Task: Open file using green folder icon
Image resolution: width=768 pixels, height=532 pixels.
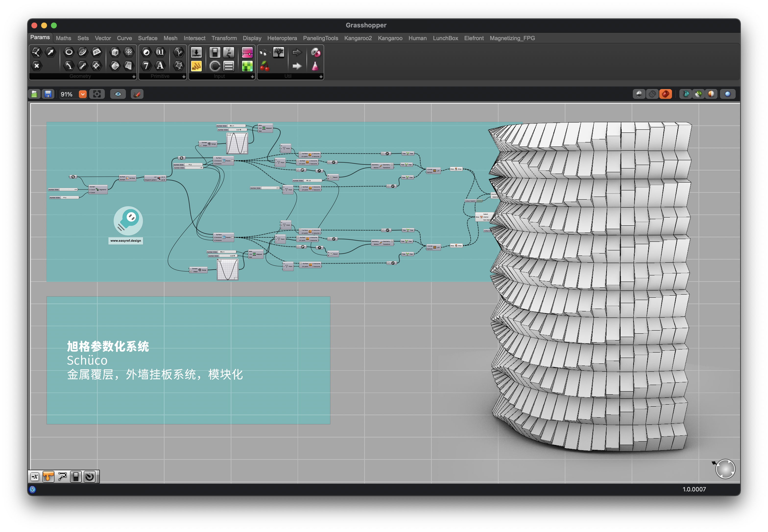Action: 34,94
